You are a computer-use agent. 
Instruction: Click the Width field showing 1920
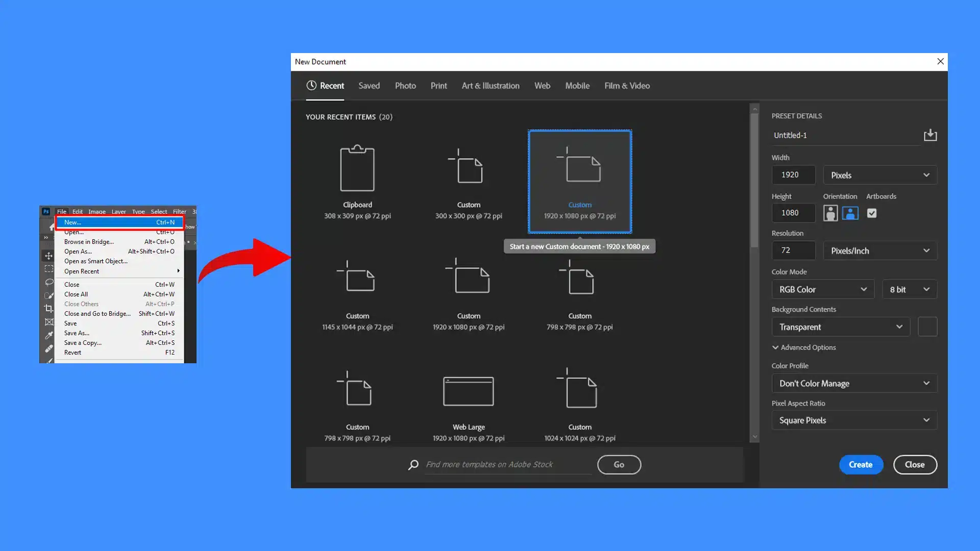pyautogui.click(x=793, y=175)
